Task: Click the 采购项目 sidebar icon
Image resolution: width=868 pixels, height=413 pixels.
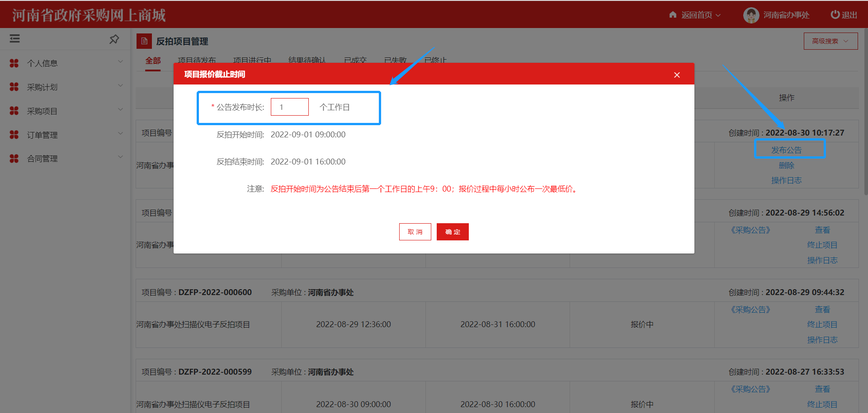Action: 14,111
